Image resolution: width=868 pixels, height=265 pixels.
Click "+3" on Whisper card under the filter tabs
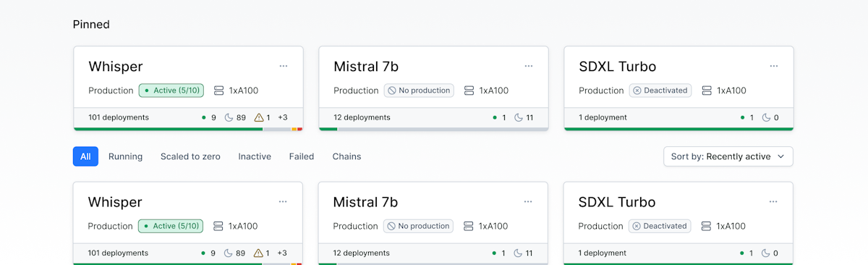tap(282, 253)
